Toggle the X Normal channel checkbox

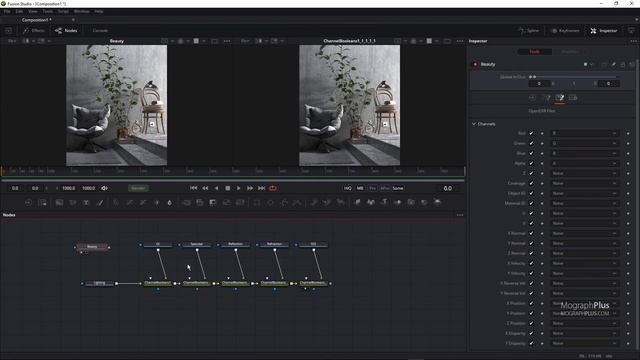click(x=531, y=233)
